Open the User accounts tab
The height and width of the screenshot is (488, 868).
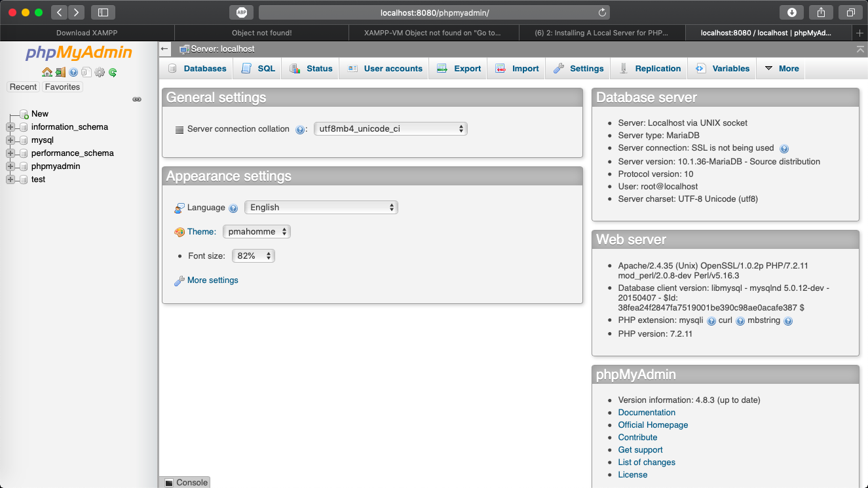pyautogui.click(x=385, y=69)
